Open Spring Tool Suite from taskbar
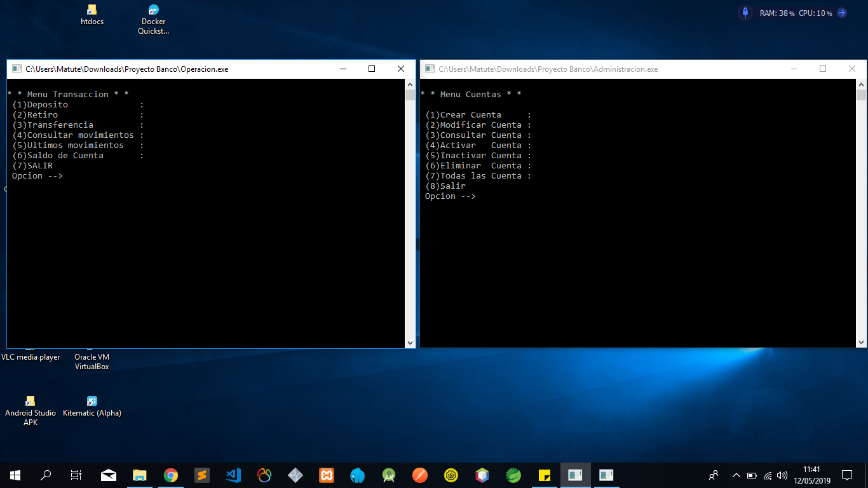 point(513,475)
